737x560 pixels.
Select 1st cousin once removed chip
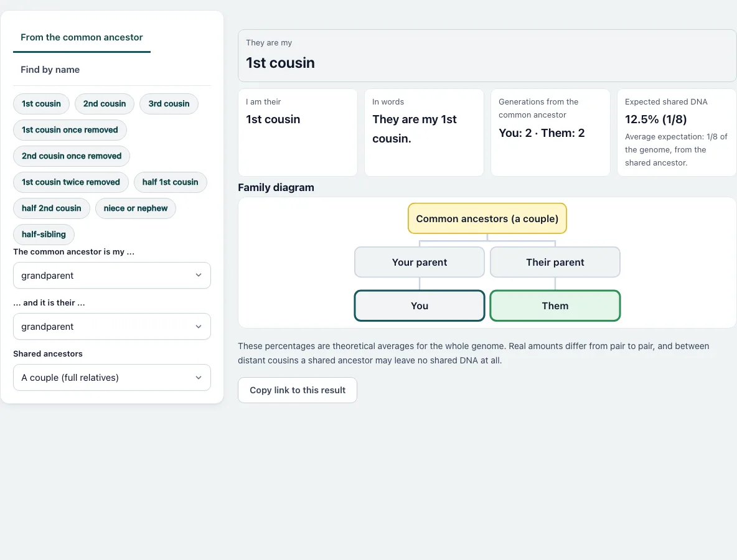click(x=70, y=130)
